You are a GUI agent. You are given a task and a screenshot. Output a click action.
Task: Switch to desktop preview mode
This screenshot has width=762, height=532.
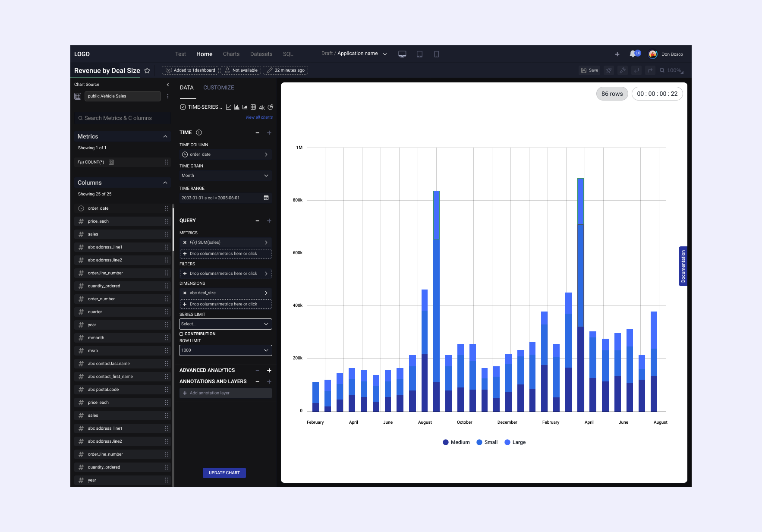(402, 54)
